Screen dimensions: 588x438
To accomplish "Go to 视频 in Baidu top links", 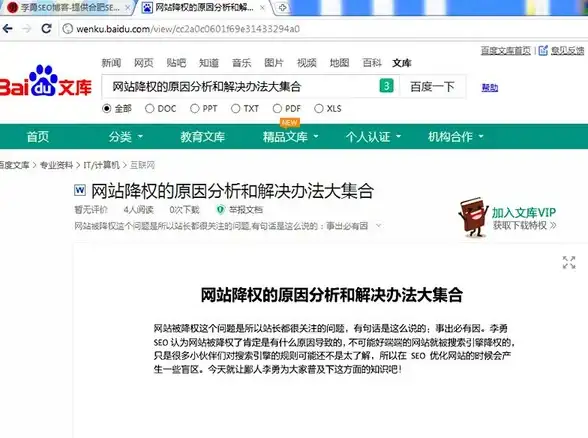I will tap(307, 63).
